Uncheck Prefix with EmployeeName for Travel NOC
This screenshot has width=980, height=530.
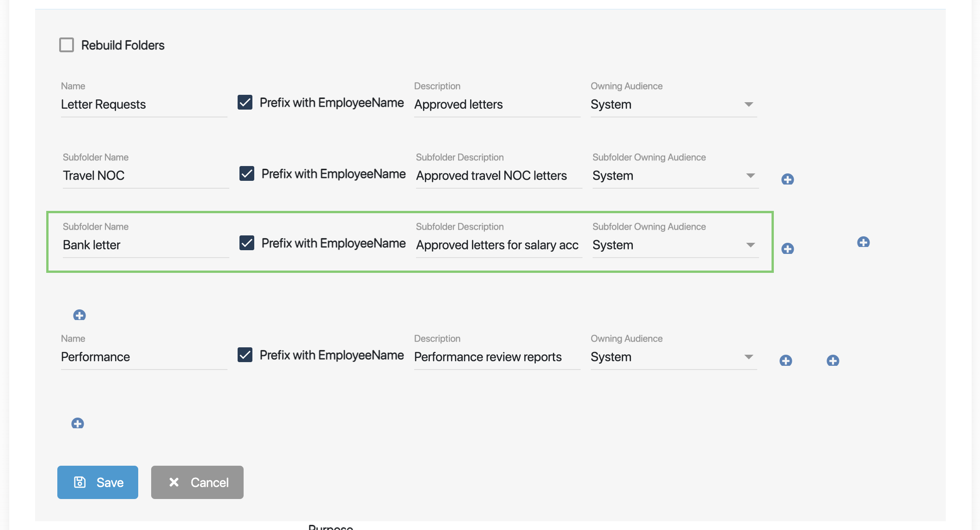click(x=247, y=173)
